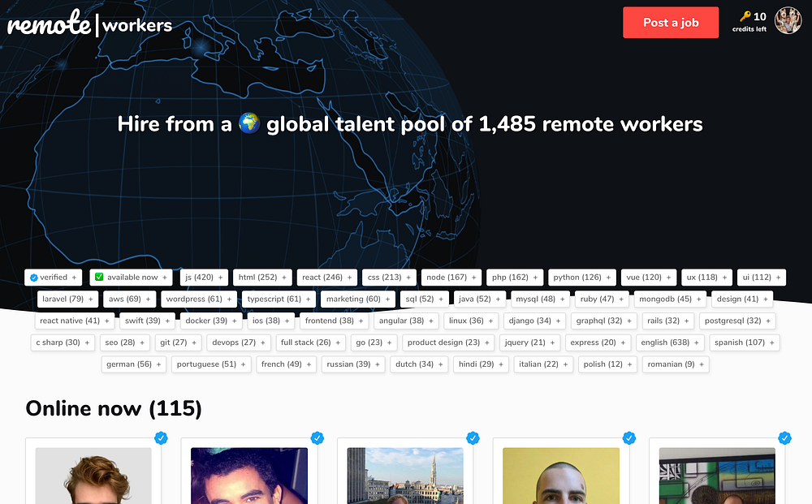
Task: Filter by marketing (60) tag
Action: (x=358, y=299)
